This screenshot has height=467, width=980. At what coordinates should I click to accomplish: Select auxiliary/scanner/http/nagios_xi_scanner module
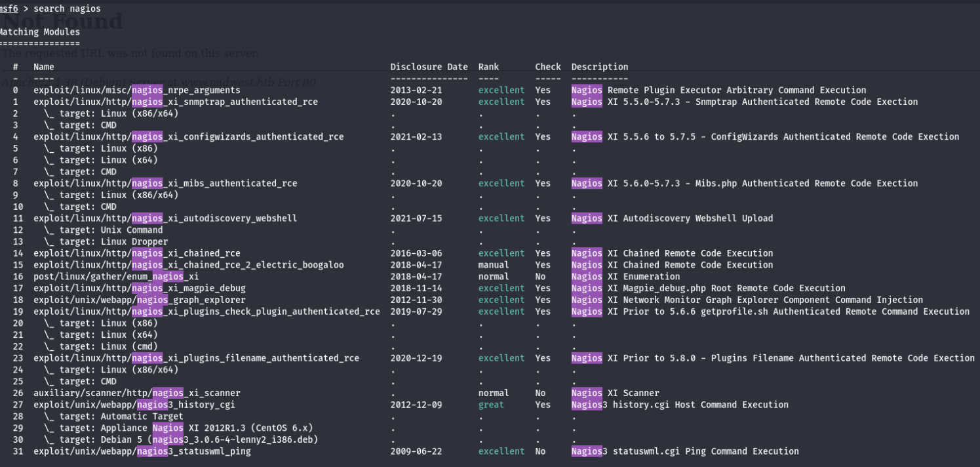pyautogui.click(x=137, y=394)
